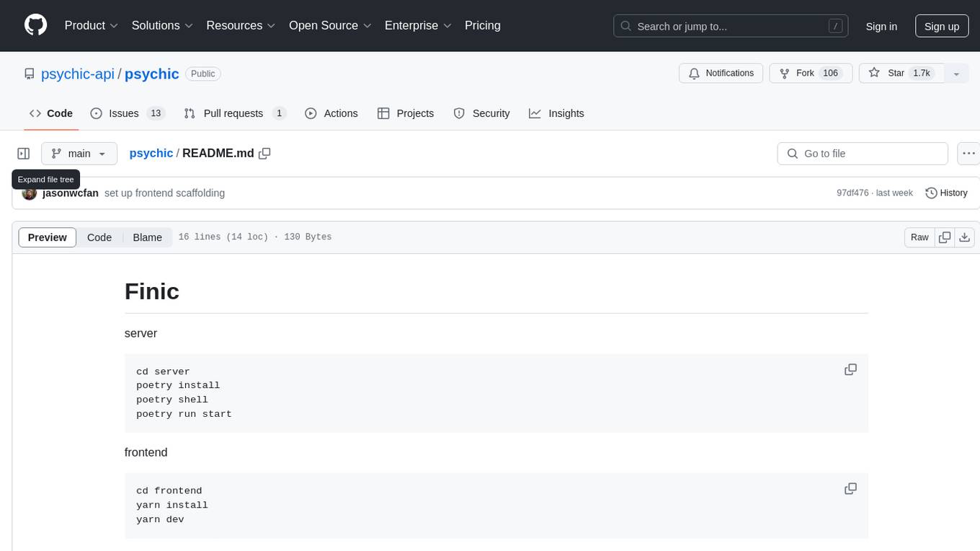
Task: Sign in to GitHub
Action: 881,26
